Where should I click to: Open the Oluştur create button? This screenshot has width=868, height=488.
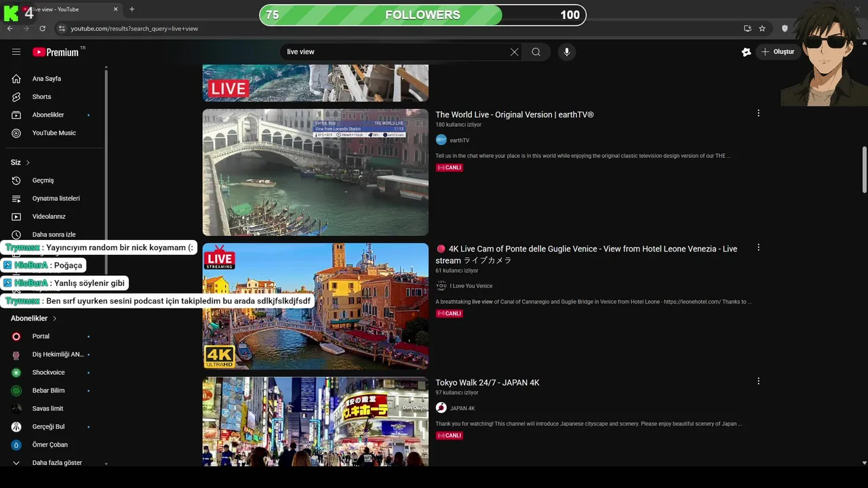(778, 52)
